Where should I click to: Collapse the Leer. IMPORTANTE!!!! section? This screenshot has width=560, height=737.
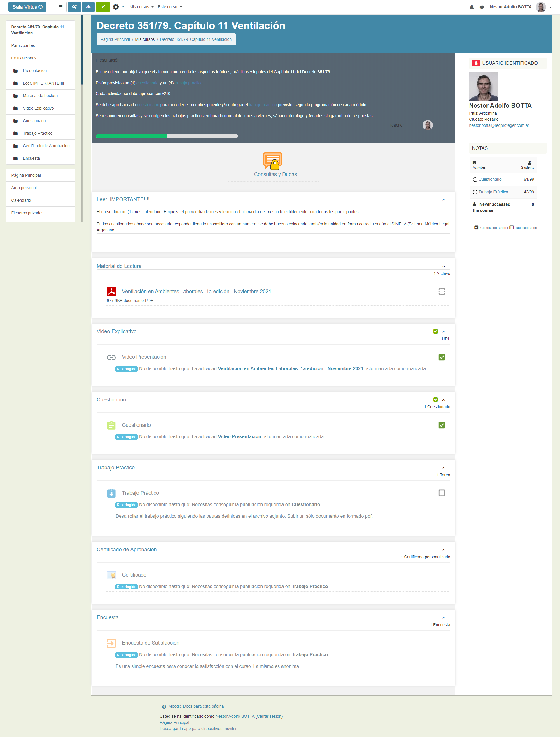444,200
